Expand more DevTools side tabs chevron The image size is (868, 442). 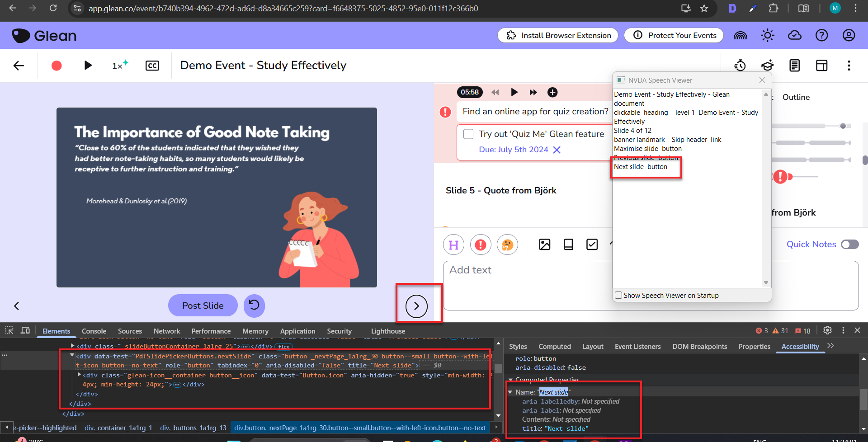830,346
